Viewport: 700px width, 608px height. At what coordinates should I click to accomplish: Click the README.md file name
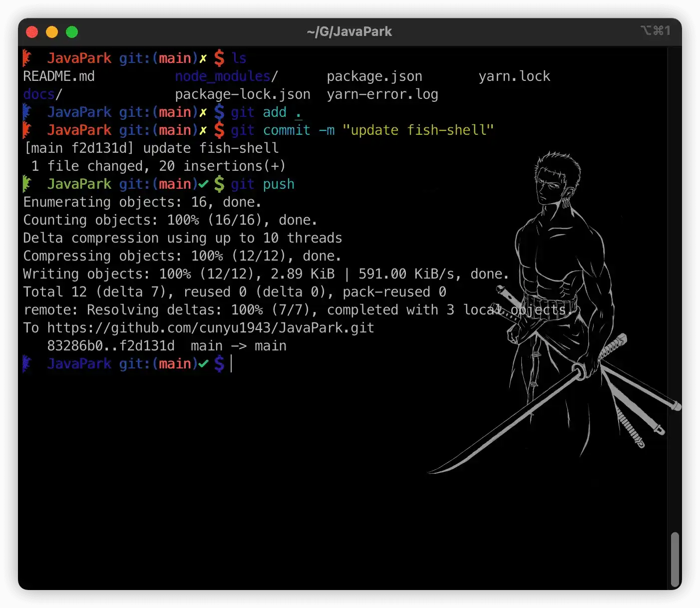[x=58, y=76]
